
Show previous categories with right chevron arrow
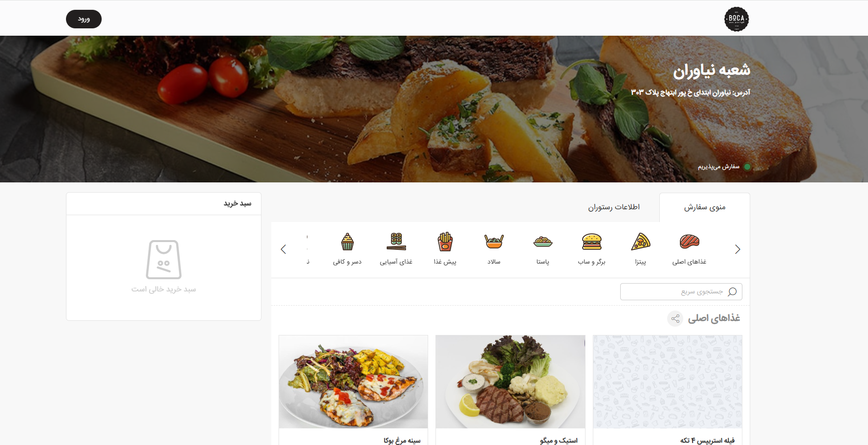click(738, 249)
